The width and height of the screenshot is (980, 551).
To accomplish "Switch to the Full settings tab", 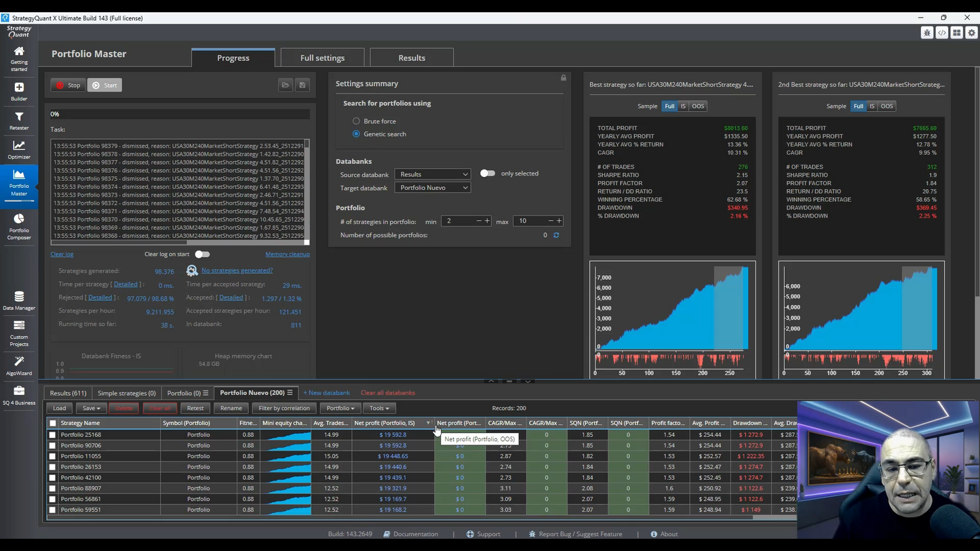I will tap(323, 58).
